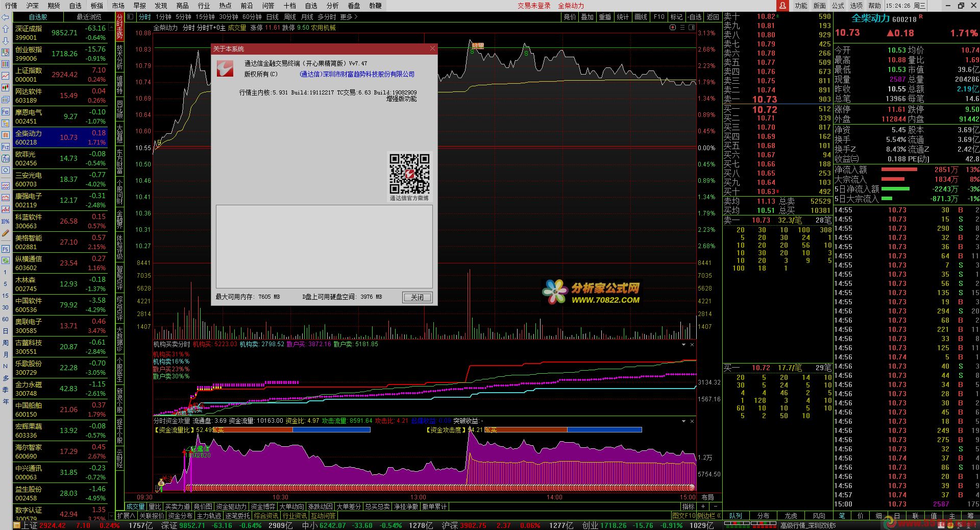Select the 日线 period tab

coord(272,17)
